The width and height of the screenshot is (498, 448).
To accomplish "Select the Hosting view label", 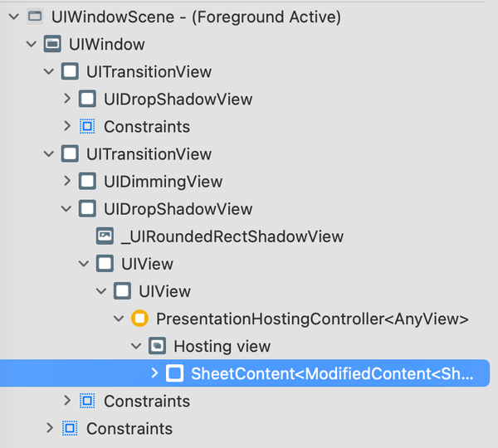I will pyautogui.click(x=222, y=346).
